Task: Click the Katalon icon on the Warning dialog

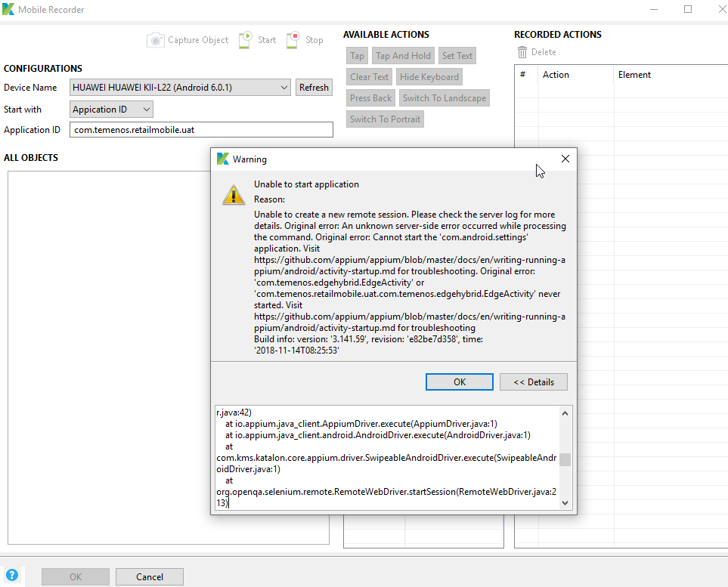Action: point(222,159)
